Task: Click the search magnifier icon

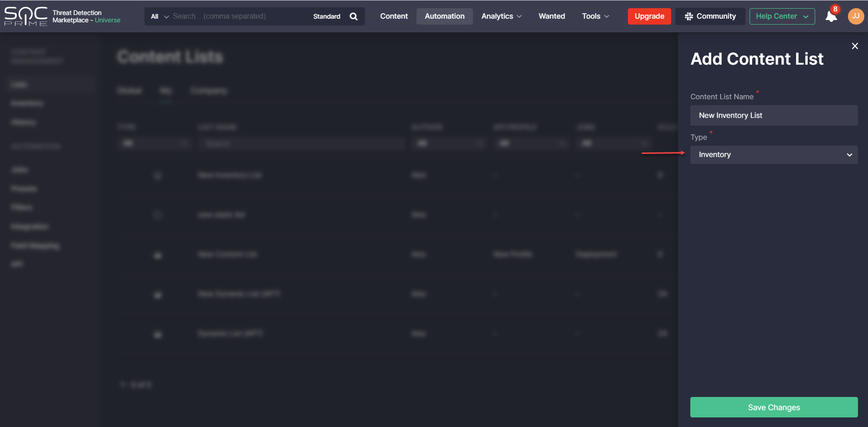Action: (x=354, y=16)
